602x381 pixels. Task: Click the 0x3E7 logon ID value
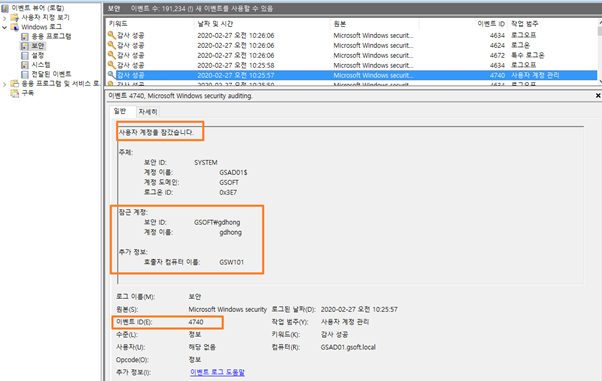[228, 192]
